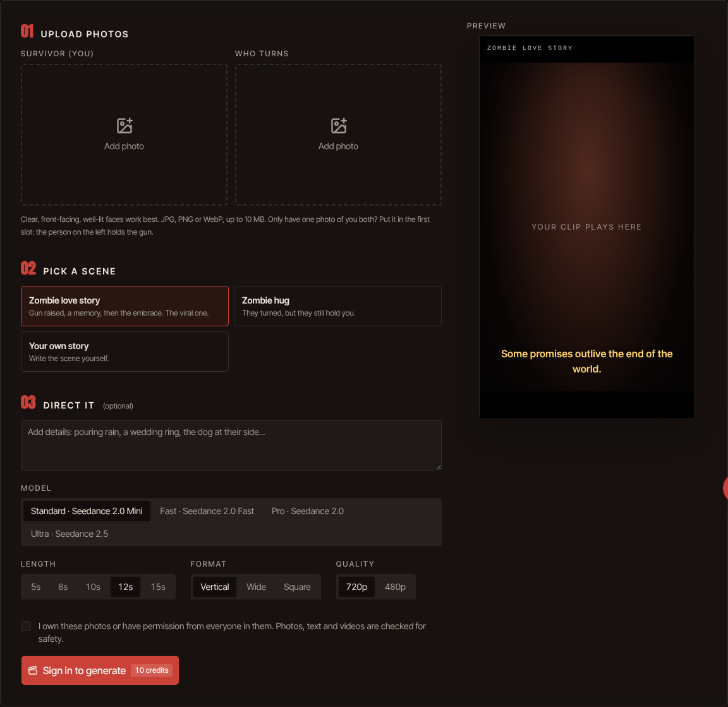Viewport: 728px width, 707px height.
Task: Click the clapperboard icon on the generate button
Action: point(33,670)
